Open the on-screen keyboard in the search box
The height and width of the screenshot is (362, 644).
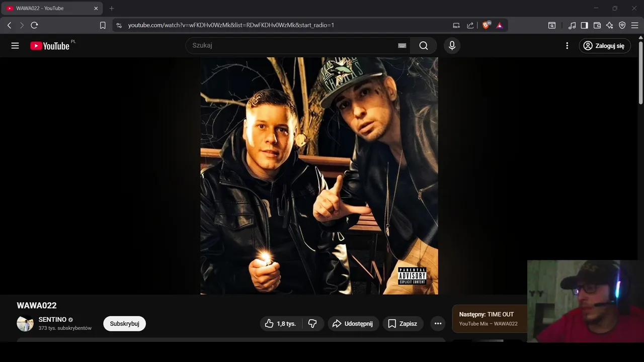[x=402, y=46]
